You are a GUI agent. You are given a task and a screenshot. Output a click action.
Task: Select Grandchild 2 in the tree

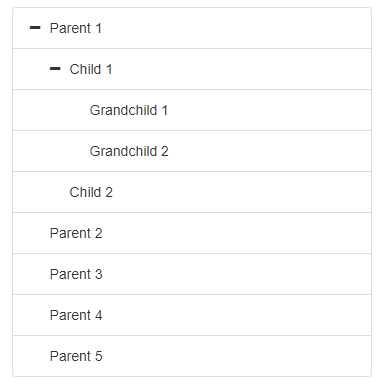[x=192, y=151]
